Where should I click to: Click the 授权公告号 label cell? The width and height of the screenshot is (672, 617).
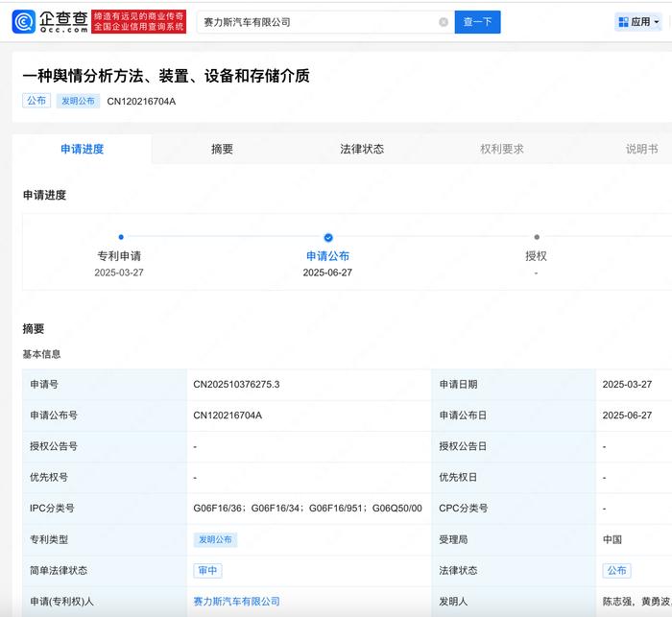[x=105, y=446]
